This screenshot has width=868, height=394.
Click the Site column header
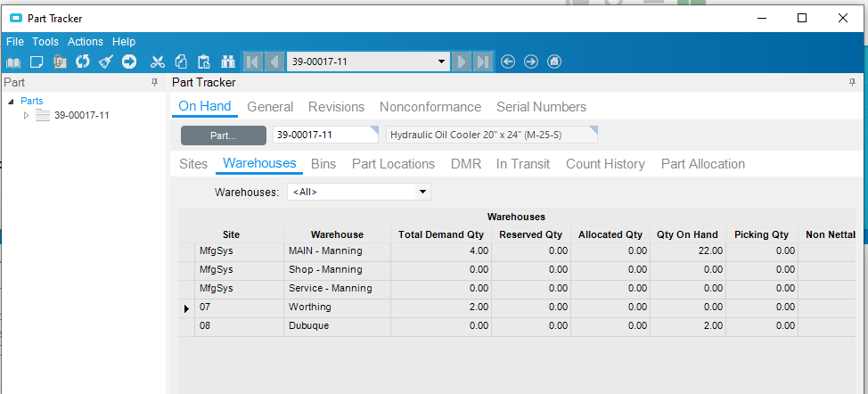tap(231, 234)
